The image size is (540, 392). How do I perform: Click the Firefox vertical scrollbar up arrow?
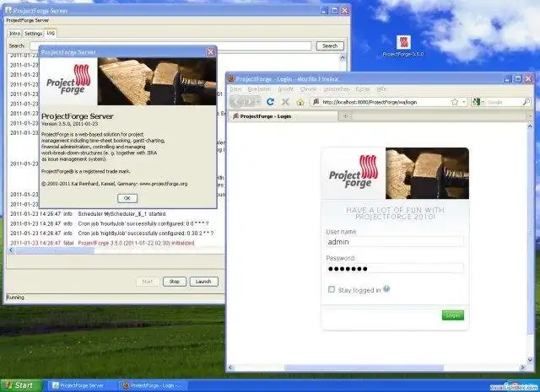[x=530, y=126]
